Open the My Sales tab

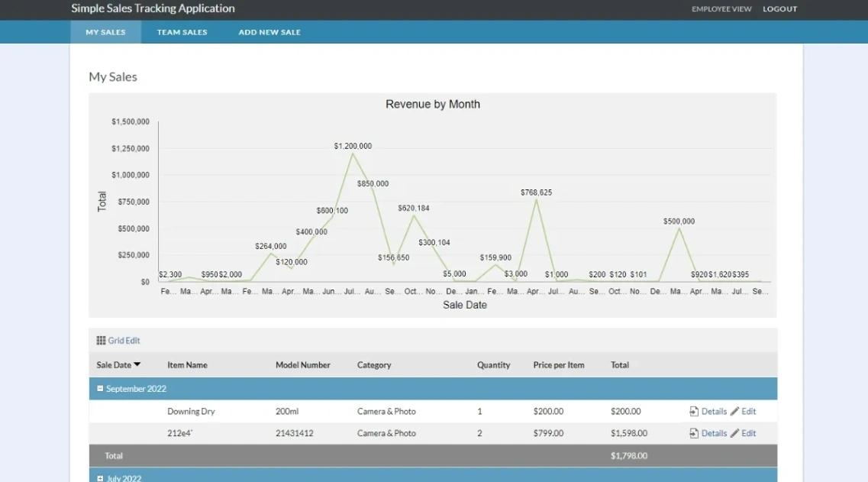click(x=105, y=32)
